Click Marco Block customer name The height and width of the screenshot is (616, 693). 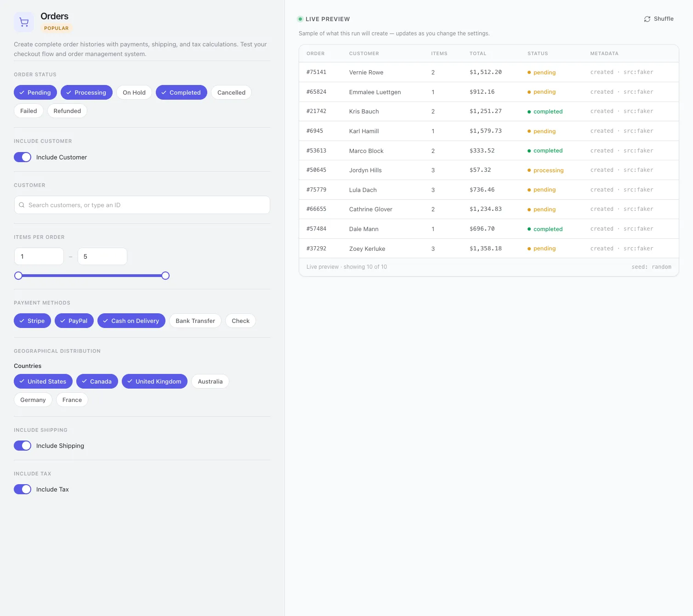(x=366, y=151)
